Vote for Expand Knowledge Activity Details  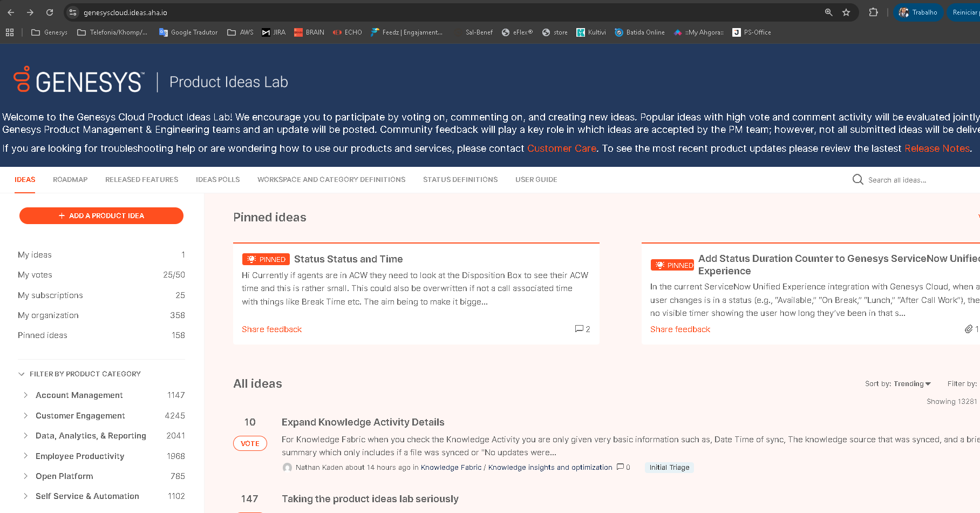[x=250, y=443]
